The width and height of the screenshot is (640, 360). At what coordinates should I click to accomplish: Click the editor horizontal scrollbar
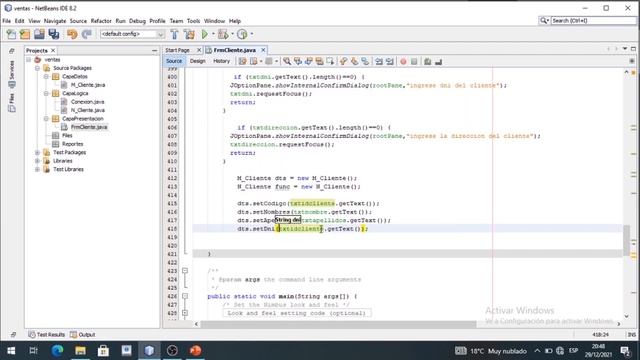[338, 324]
